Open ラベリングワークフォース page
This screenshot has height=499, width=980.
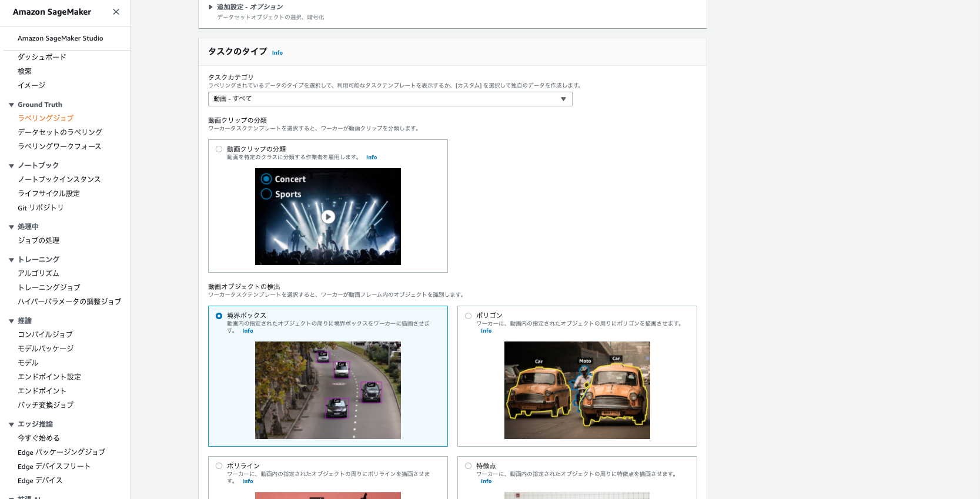[x=59, y=146]
